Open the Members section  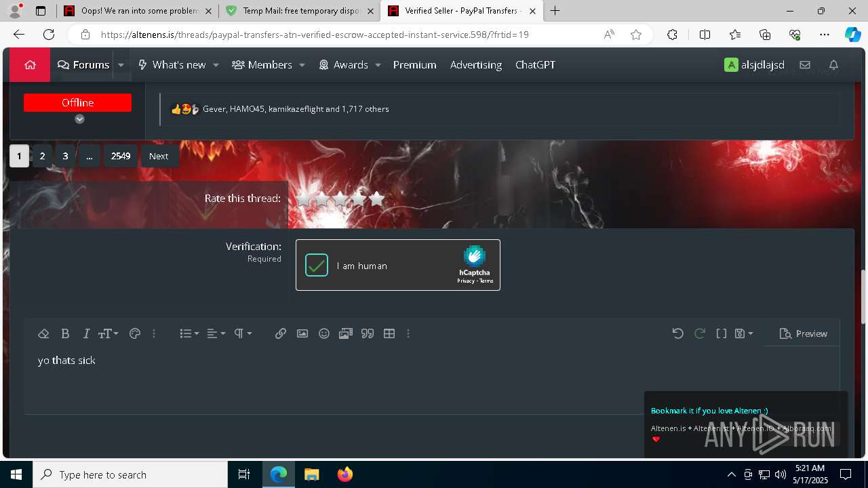tap(262, 65)
